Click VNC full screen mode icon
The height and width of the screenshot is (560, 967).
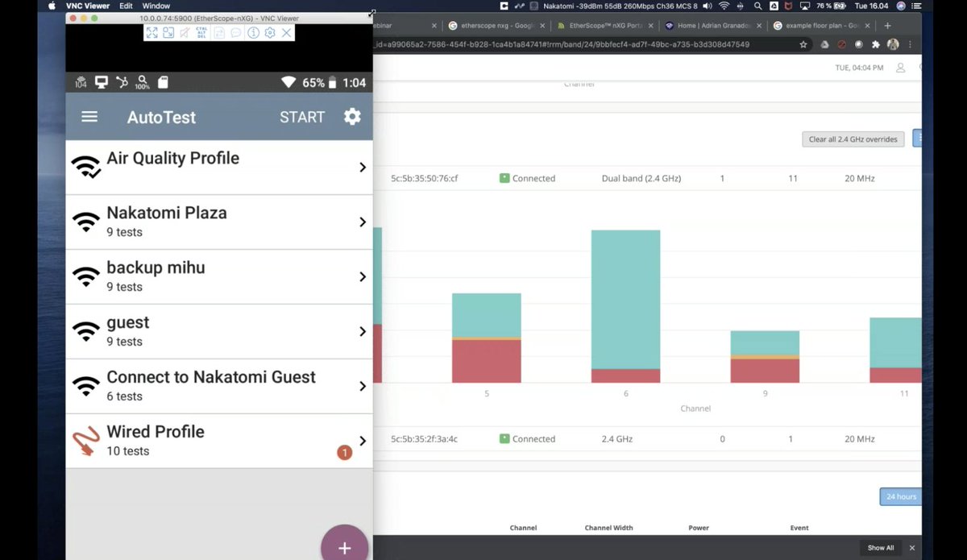(x=151, y=33)
